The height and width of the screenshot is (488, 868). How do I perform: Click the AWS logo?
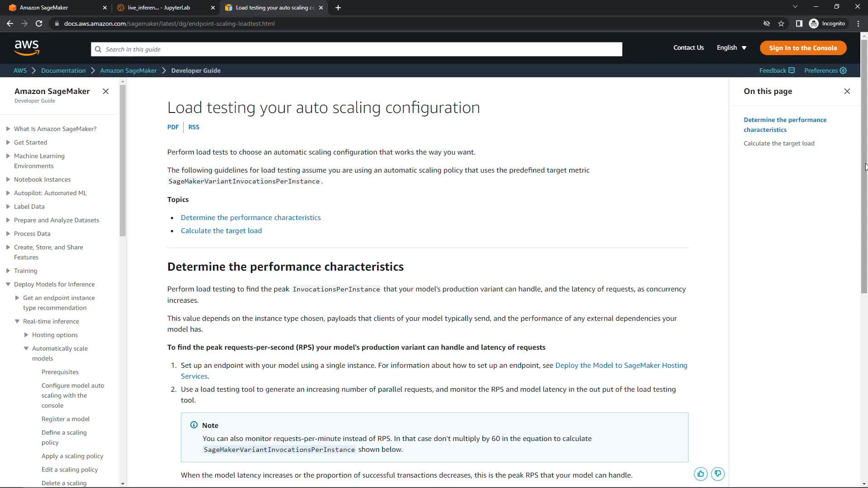pos(27,47)
